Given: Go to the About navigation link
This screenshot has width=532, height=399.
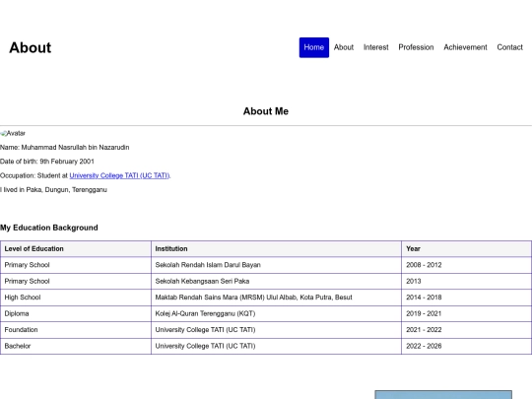Looking at the screenshot, I should pos(344,47).
